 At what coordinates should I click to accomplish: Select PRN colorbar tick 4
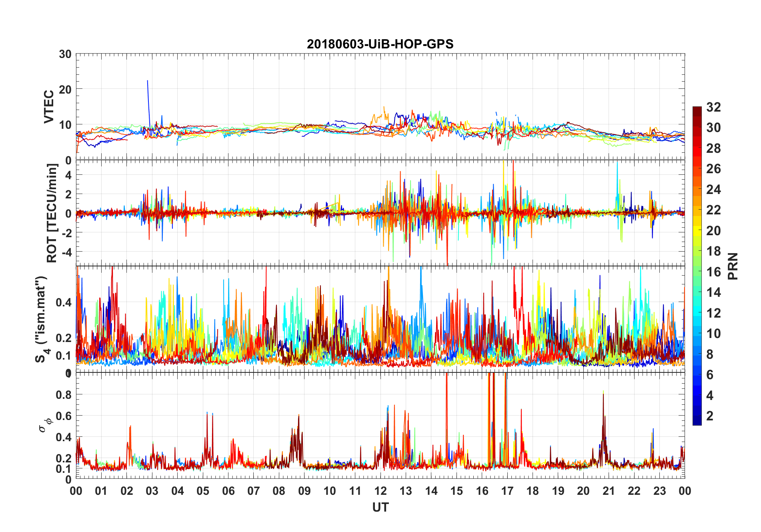point(710,395)
